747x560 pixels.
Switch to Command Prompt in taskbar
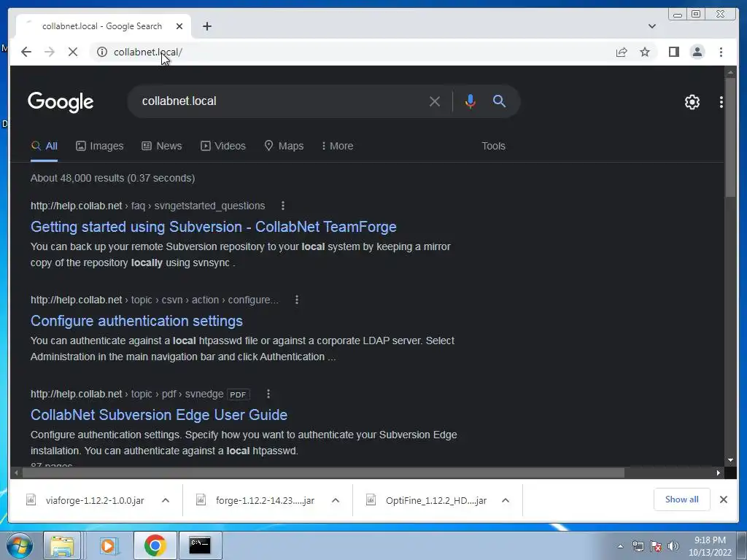[x=200, y=545]
